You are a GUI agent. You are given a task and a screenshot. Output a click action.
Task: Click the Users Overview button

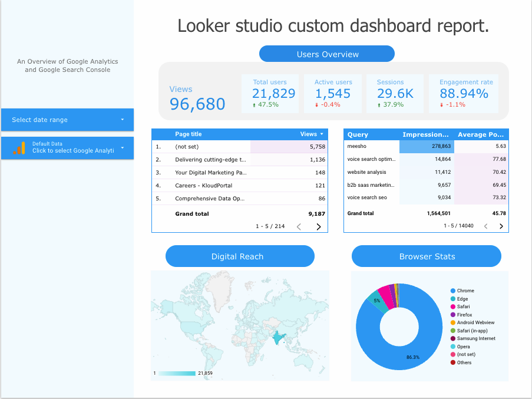(326, 53)
